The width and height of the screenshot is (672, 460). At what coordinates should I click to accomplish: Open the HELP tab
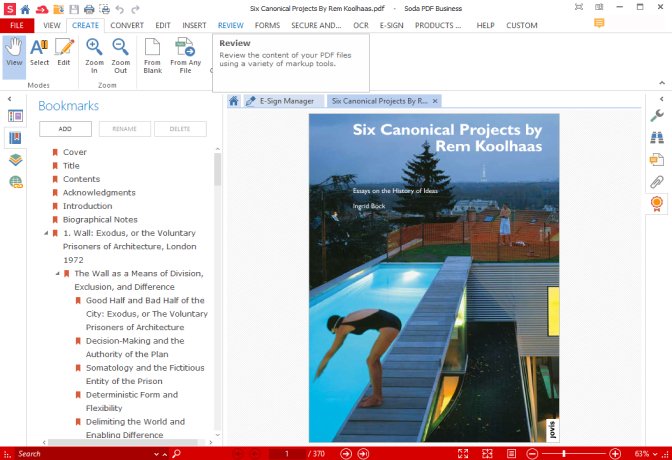[486, 25]
